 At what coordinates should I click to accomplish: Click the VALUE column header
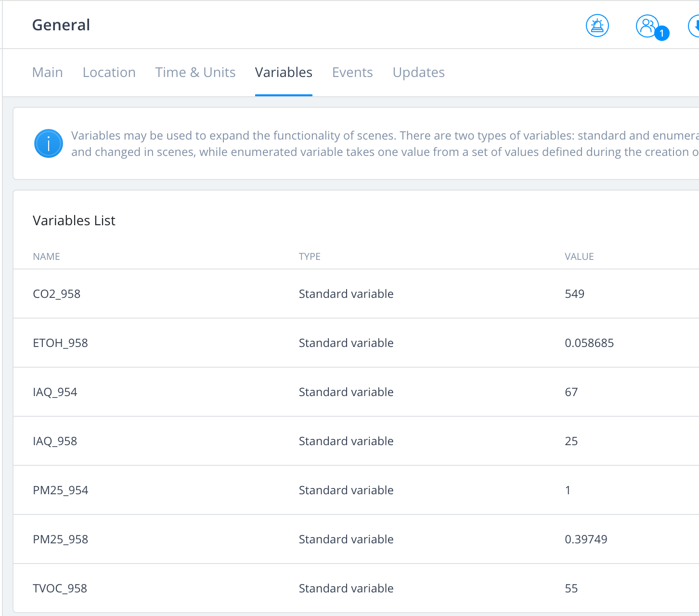579,257
